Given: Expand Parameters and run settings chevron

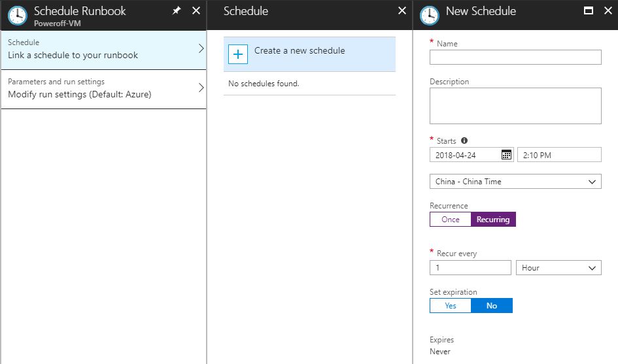Looking at the screenshot, I should (201, 88).
